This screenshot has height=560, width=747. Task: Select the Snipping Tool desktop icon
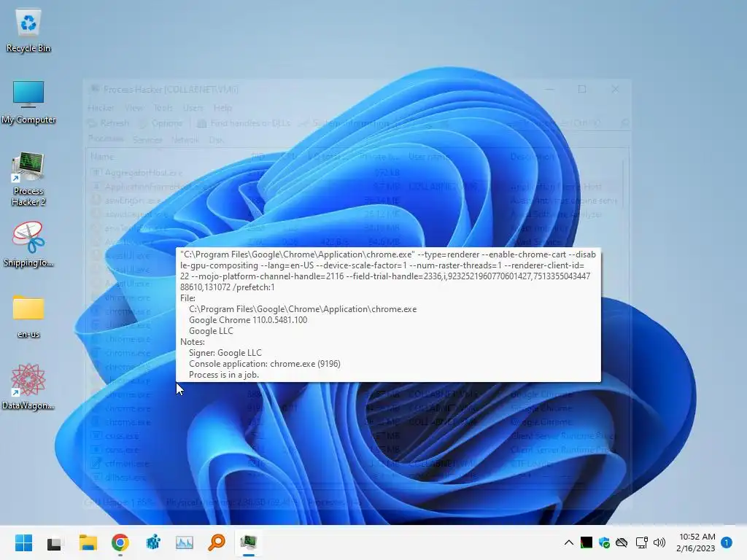pyautogui.click(x=28, y=244)
